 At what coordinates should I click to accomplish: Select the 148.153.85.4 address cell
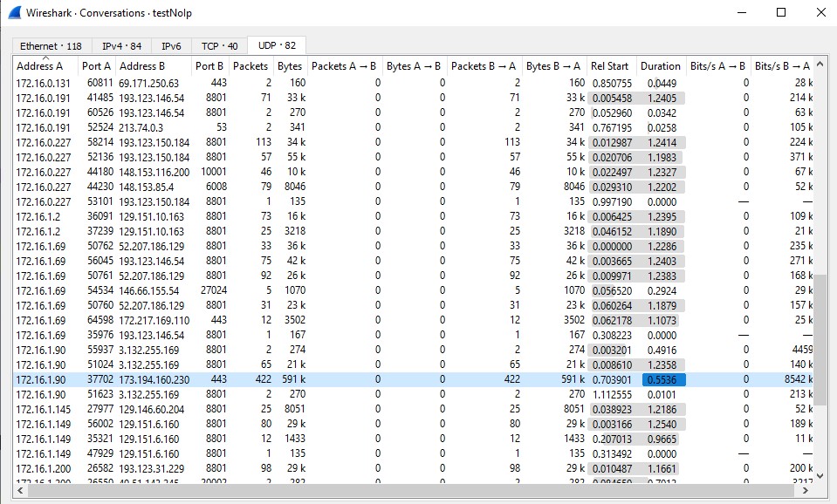click(147, 187)
